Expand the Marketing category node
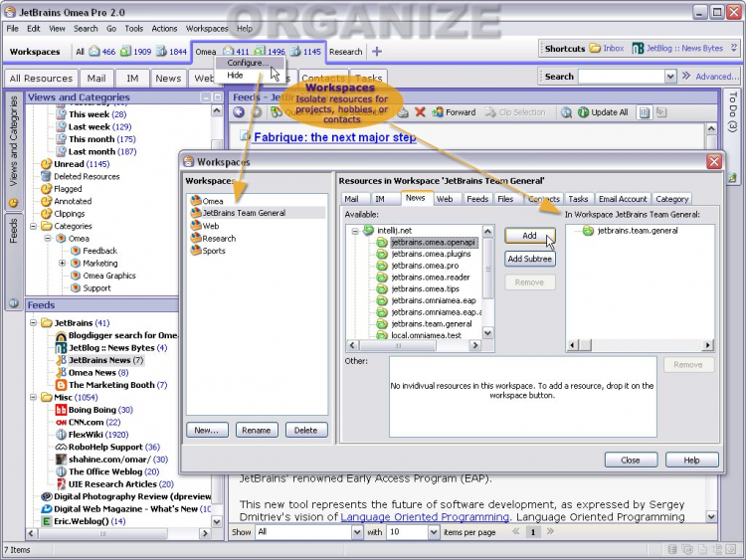The image size is (746, 560). click(63, 264)
